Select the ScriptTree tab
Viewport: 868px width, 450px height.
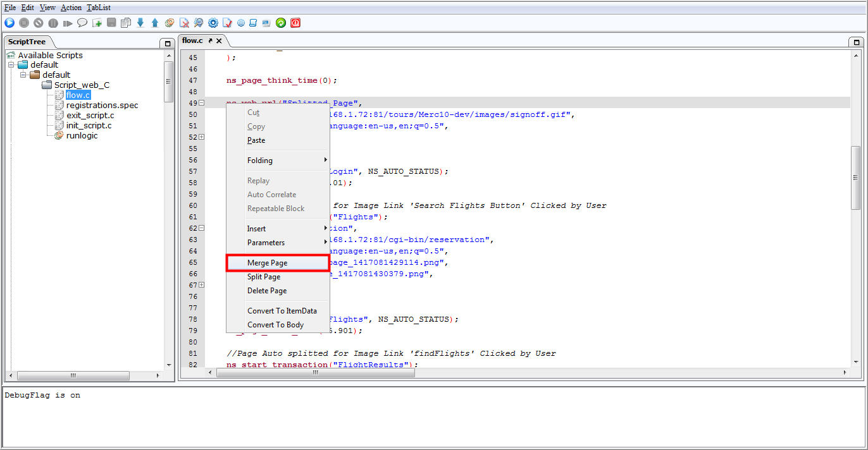tap(27, 42)
